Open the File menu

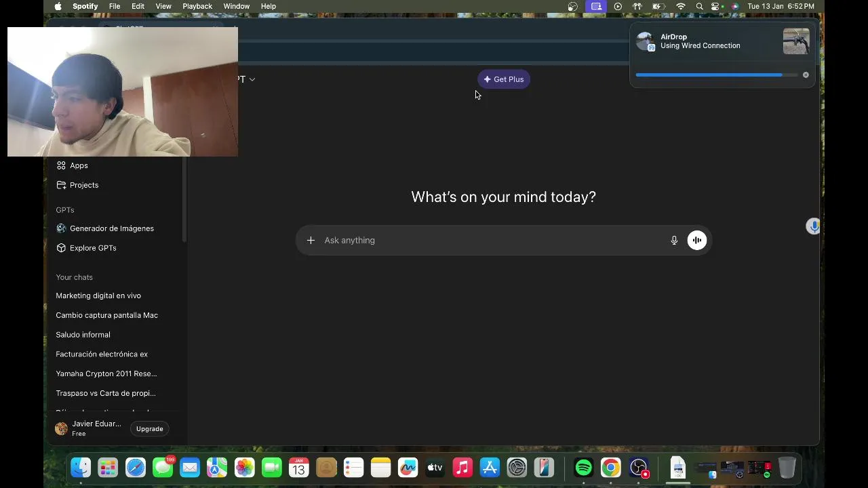pyautogui.click(x=115, y=6)
